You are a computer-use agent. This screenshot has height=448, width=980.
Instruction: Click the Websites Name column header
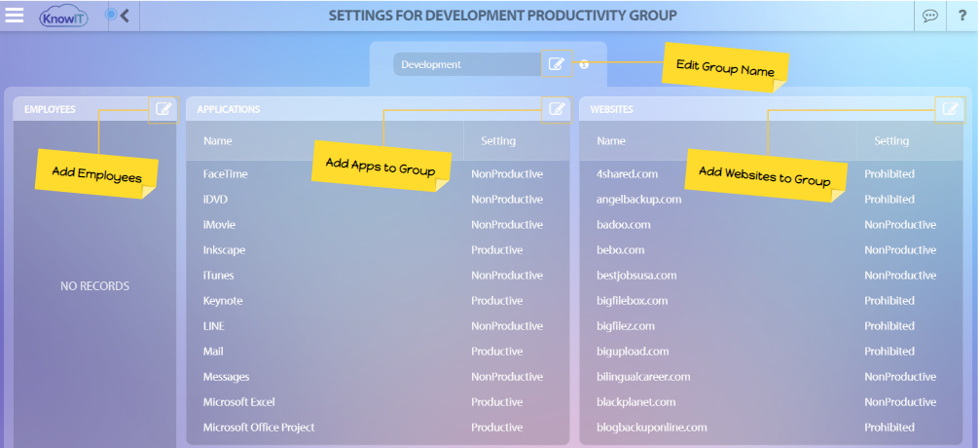pyautogui.click(x=610, y=141)
